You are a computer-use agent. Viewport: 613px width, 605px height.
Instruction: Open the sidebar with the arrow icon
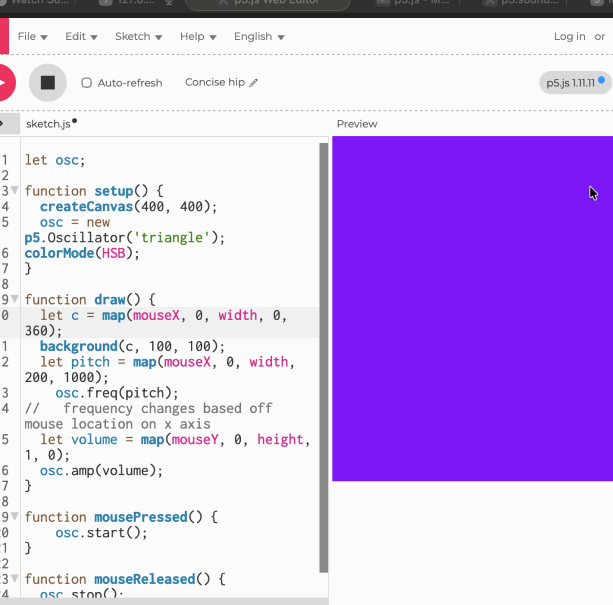pos(3,124)
